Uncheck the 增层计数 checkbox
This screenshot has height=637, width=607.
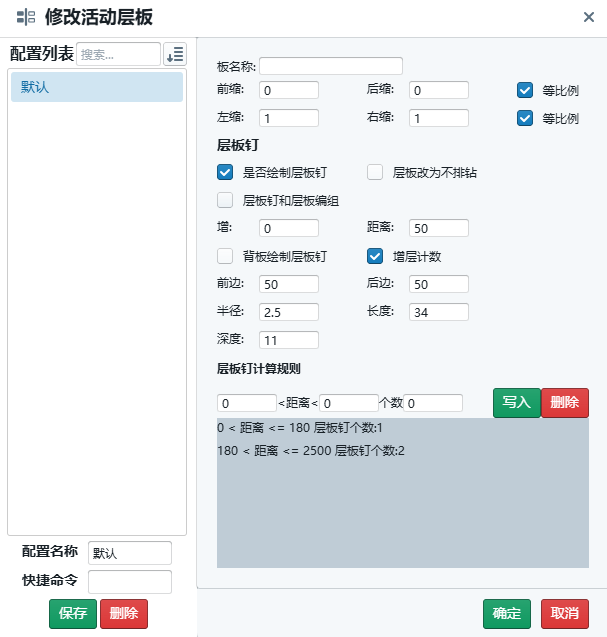click(375, 256)
